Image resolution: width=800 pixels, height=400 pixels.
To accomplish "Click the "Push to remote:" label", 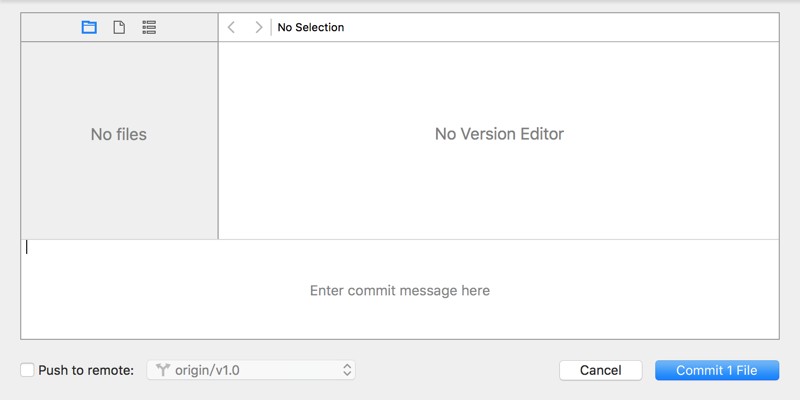I will coord(86,370).
